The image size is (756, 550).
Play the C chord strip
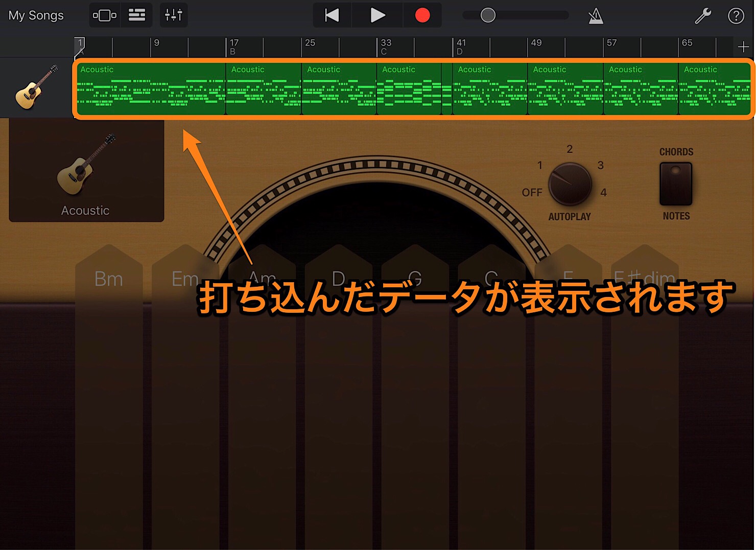[492, 397]
